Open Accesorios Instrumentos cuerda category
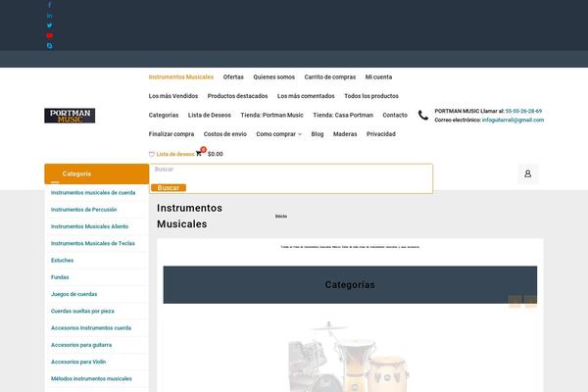The image size is (588, 392). (91, 328)
